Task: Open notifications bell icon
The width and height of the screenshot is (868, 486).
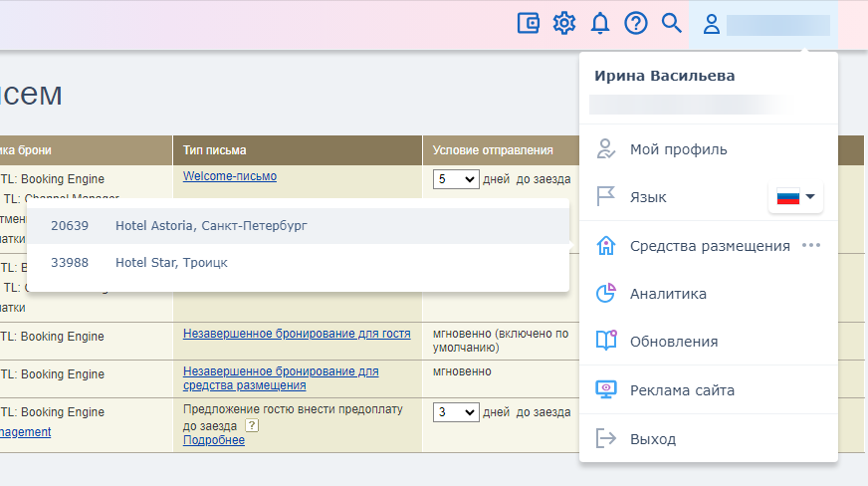Action: (600, 24)
